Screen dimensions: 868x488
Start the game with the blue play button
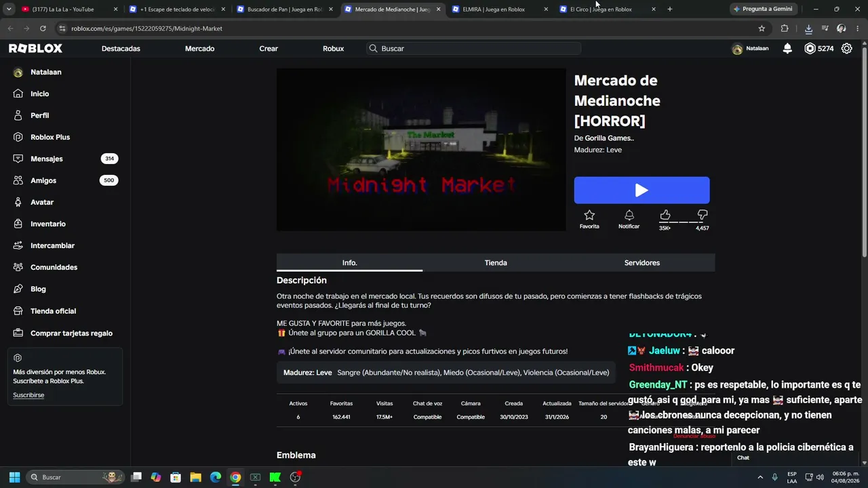pos(642,190)
